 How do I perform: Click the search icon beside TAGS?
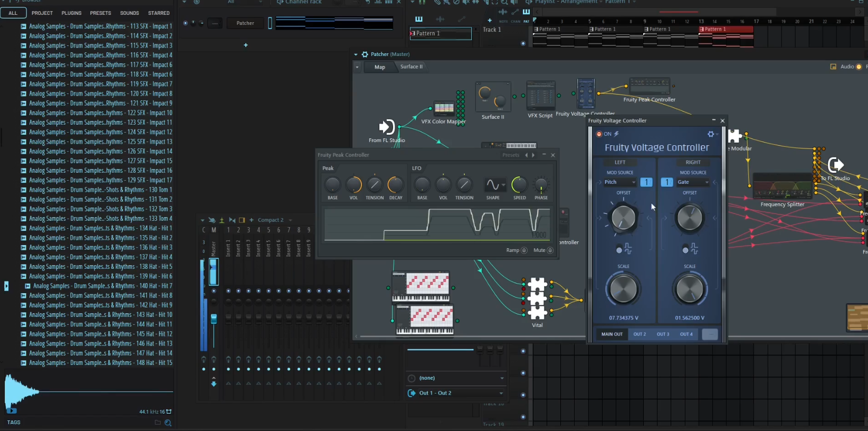point(168,423)
